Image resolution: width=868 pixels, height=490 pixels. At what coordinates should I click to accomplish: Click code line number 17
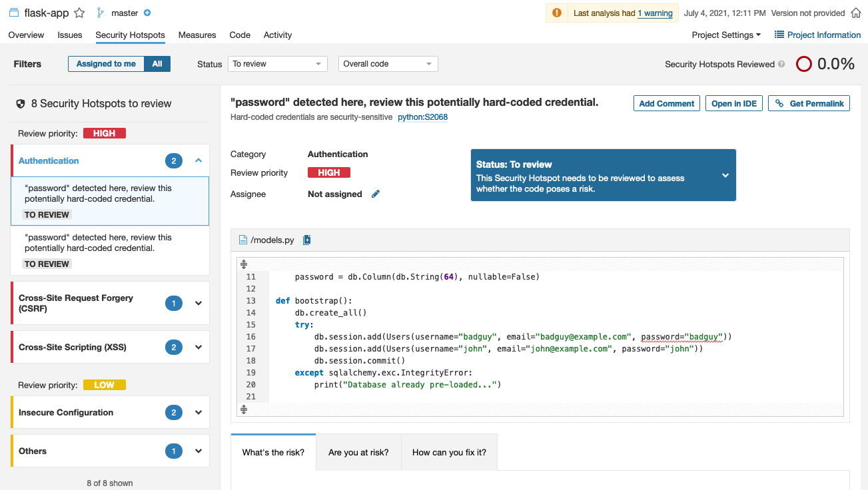pos(250,349)
